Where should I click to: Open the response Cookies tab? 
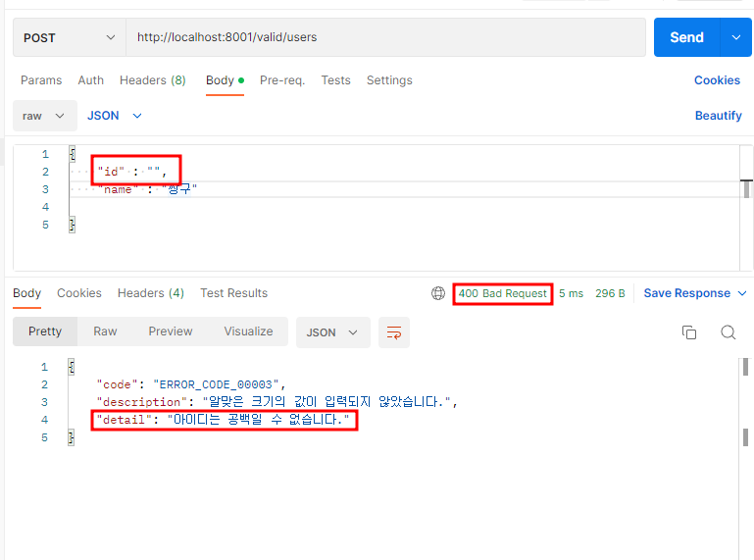[79, 293]
